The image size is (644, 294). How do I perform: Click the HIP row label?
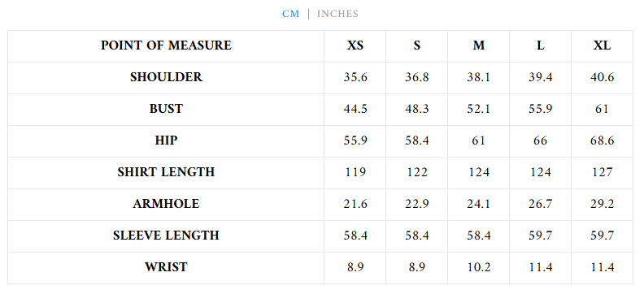point(166,141)
